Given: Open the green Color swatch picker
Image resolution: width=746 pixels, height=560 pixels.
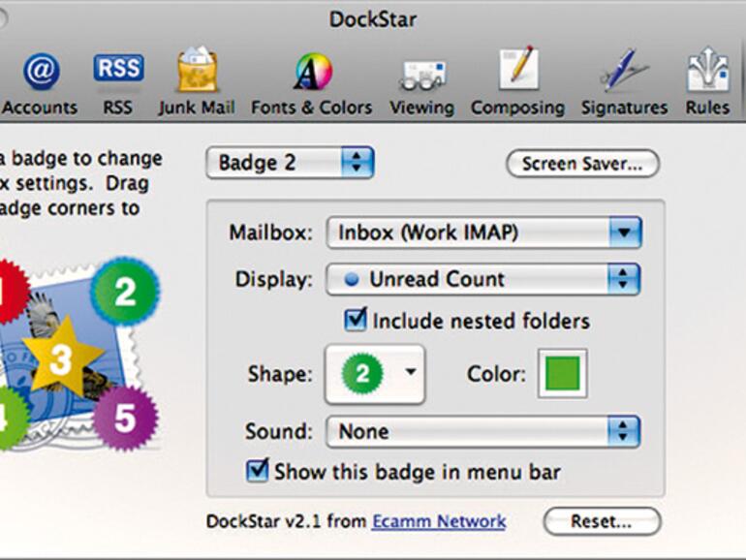Looking at the screenshot, I should (x=563, y=373).
